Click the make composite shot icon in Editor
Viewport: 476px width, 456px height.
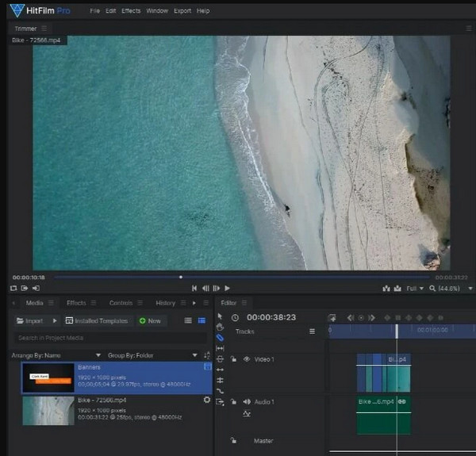[x=332, y=318]
